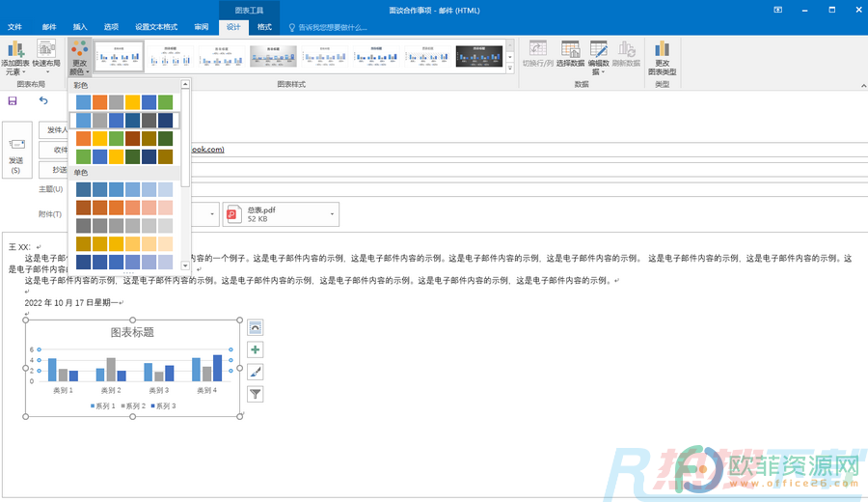
Task: Select the dark background chart style
Action: coord(478,56)
